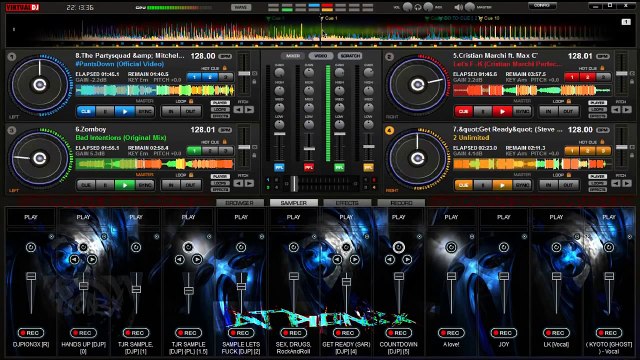Set loop IN on deck 2
The image size is (640, 360).
click(x=548, y=111)
